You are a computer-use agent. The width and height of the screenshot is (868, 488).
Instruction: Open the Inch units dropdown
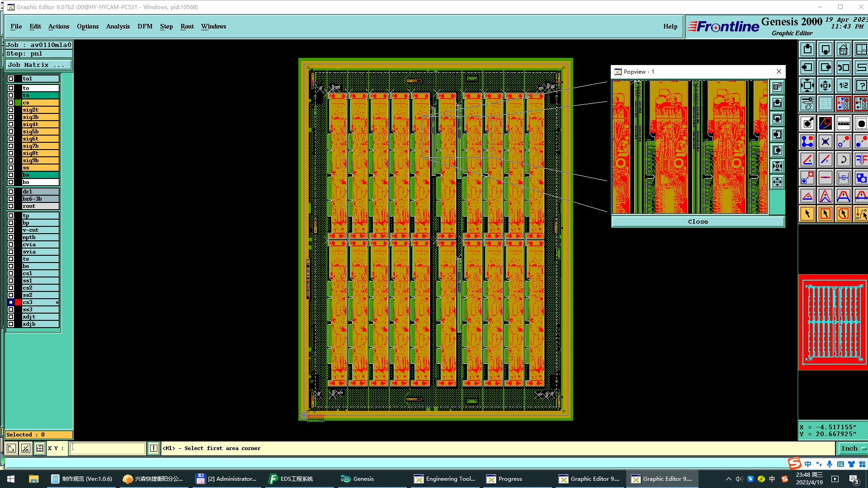853,448
